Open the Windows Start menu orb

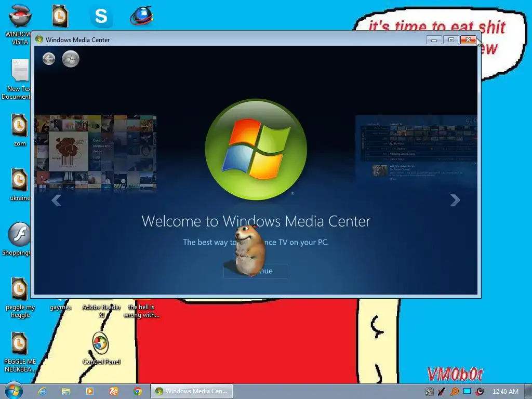[13, 391]
